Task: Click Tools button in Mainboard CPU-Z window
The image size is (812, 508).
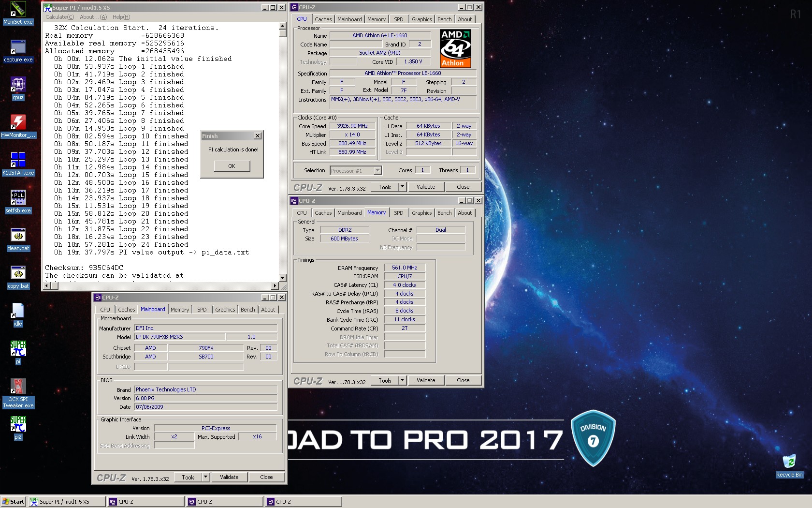Action: click(188, 477)
